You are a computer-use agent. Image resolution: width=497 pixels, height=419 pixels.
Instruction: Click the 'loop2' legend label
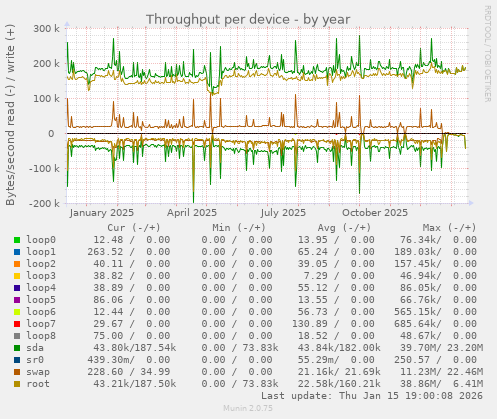41,264
